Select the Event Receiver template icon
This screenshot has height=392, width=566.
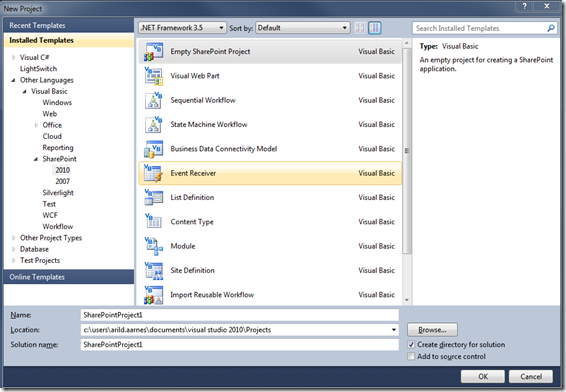153,173
